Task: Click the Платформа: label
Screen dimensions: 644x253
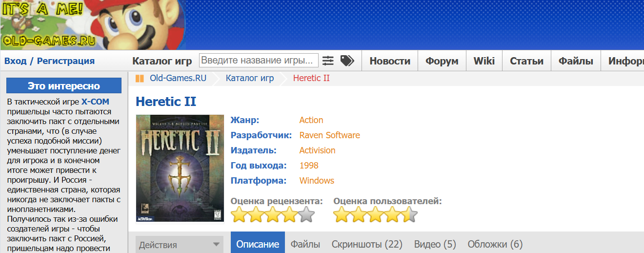Action: click(259, 181)
